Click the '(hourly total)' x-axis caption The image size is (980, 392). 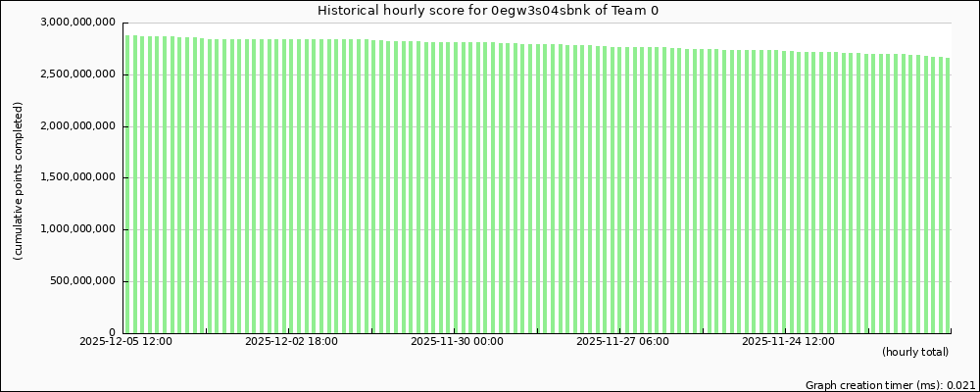914,352
